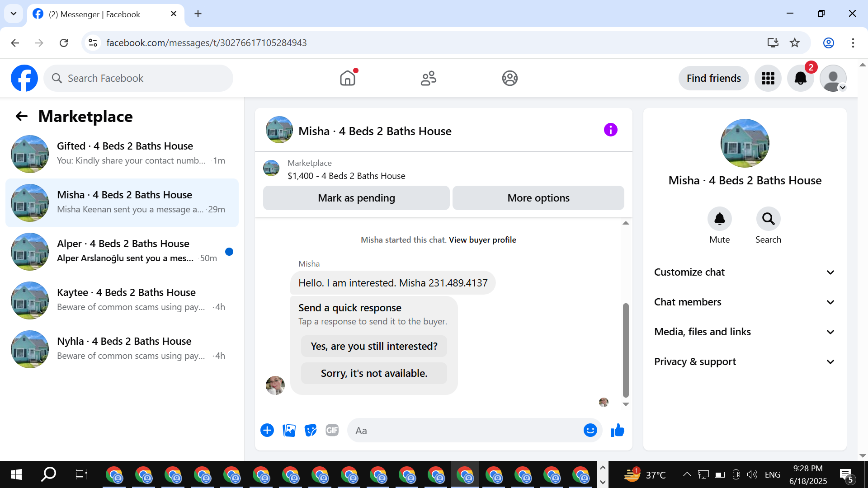Open more actions plus icon
The image size is (868, 488).
267,430
